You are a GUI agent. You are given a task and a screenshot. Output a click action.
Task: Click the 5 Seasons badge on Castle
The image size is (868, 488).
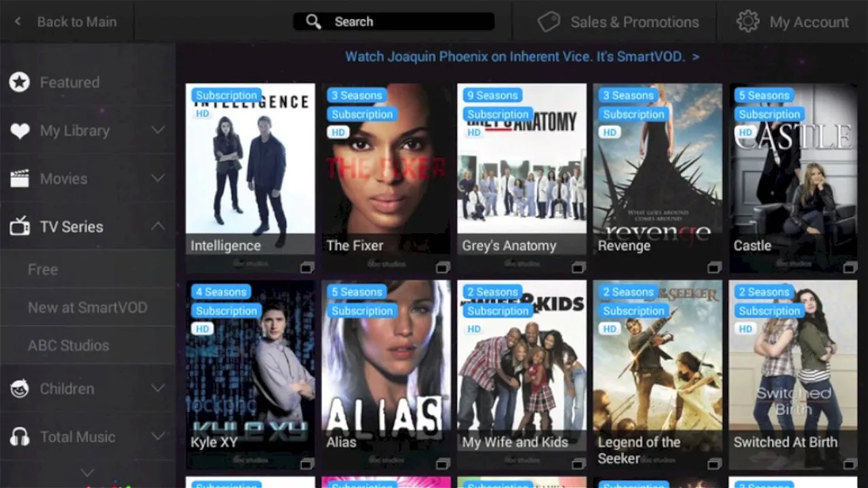[x=764, y=96]
